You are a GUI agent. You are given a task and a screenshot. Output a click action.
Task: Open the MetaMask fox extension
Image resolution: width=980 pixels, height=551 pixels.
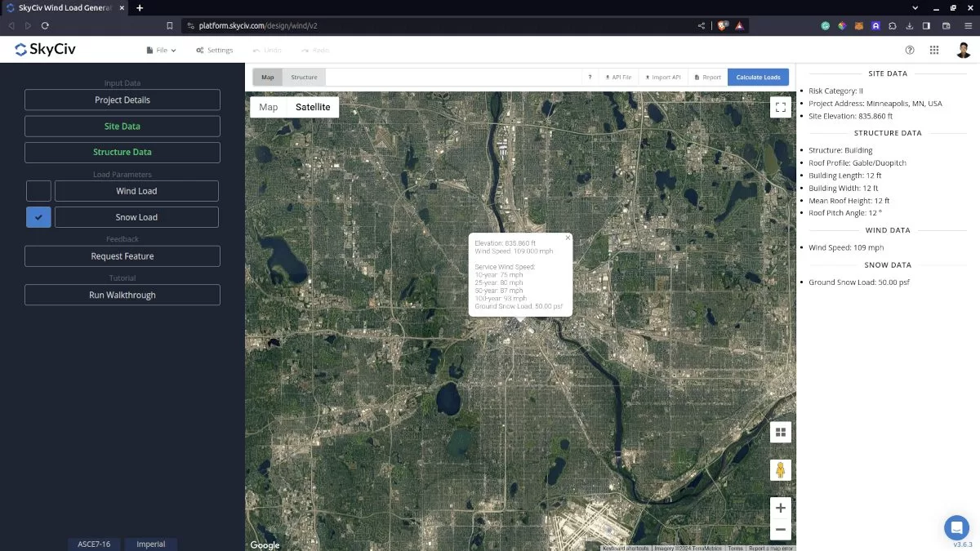point(858,25)
